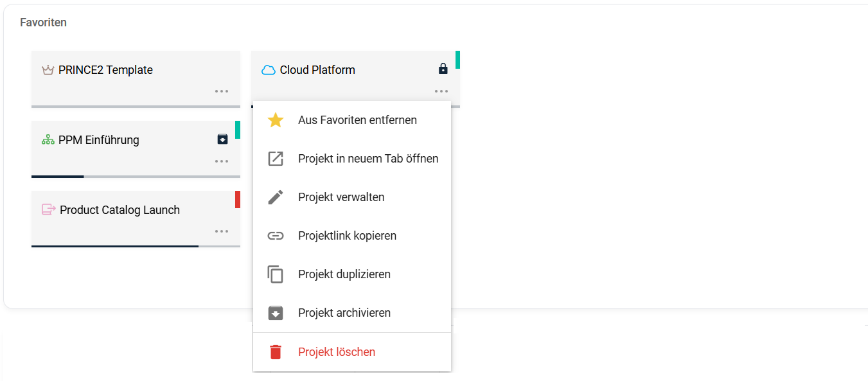Viewport: 868px width, 381px height.
Task: Open three-dot menu on Product Catalog Launch
Action: (x=222, y=231)
